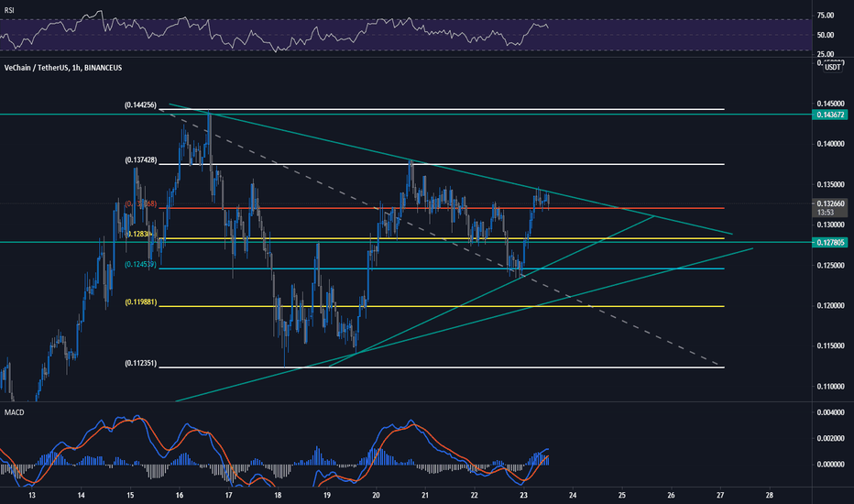Image resolution: width=854 pixels, height=504 pixels.
Task: Click date 18 on the time axis
Action: point(278,495)
